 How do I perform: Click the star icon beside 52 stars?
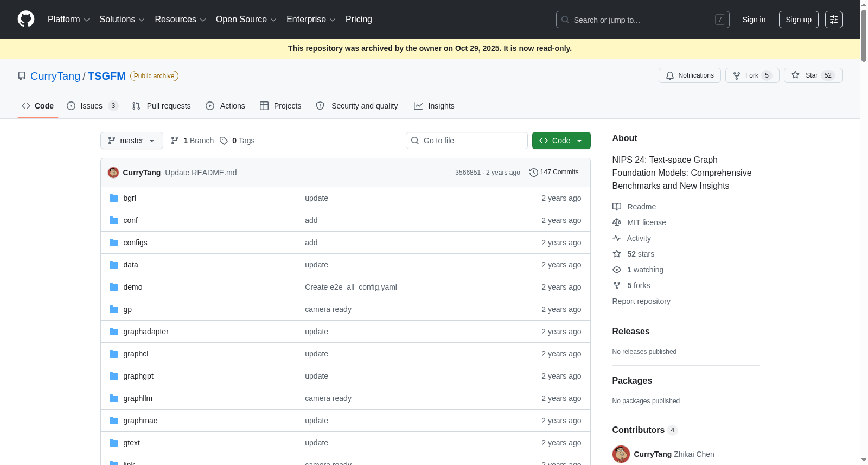617,254
